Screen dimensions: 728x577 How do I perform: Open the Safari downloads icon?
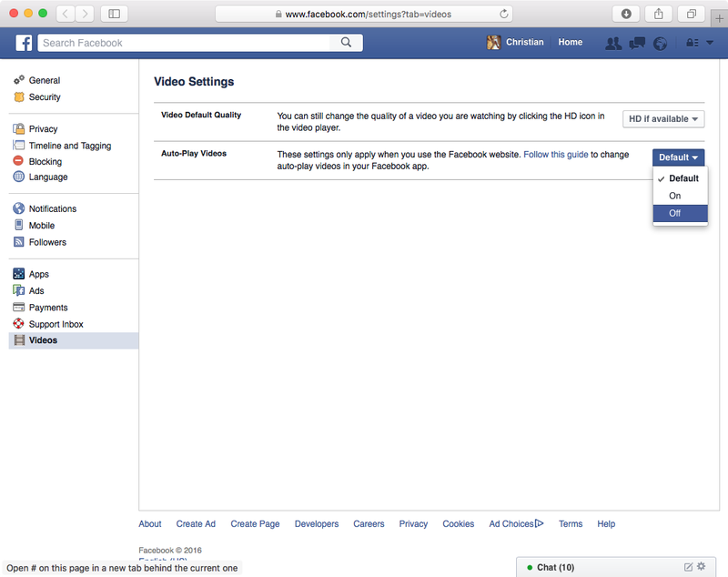(x=626, y=14)
